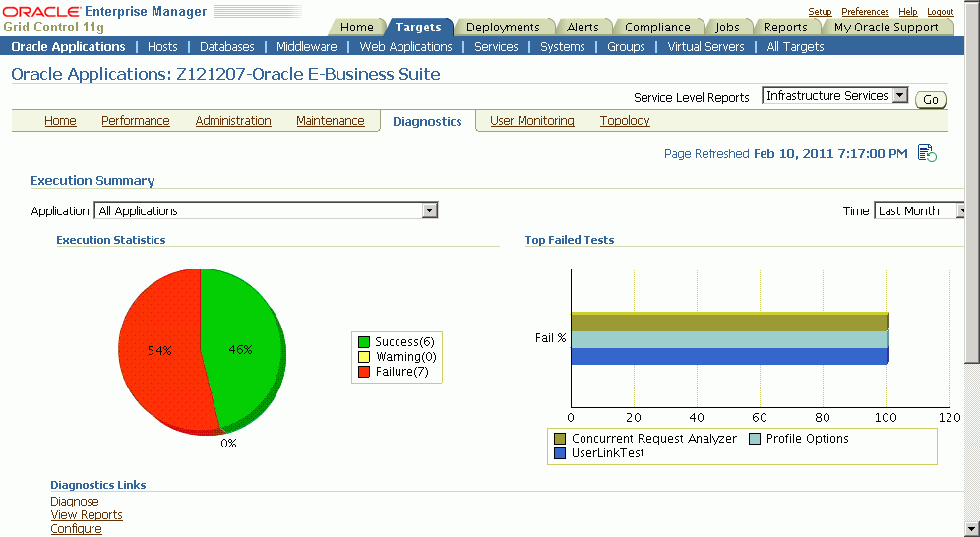Click the Concurrent Request Analyzer legend swatch

click(x=560, y=439)
